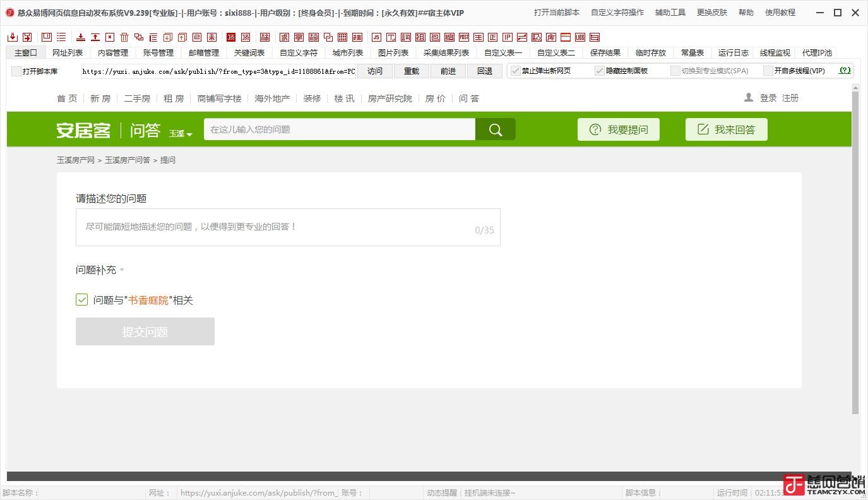Viewport: 868px width, 500px height.
Task: Click the page-with-down-arrow toolbar icon
Action: click(x=168, y=37)
